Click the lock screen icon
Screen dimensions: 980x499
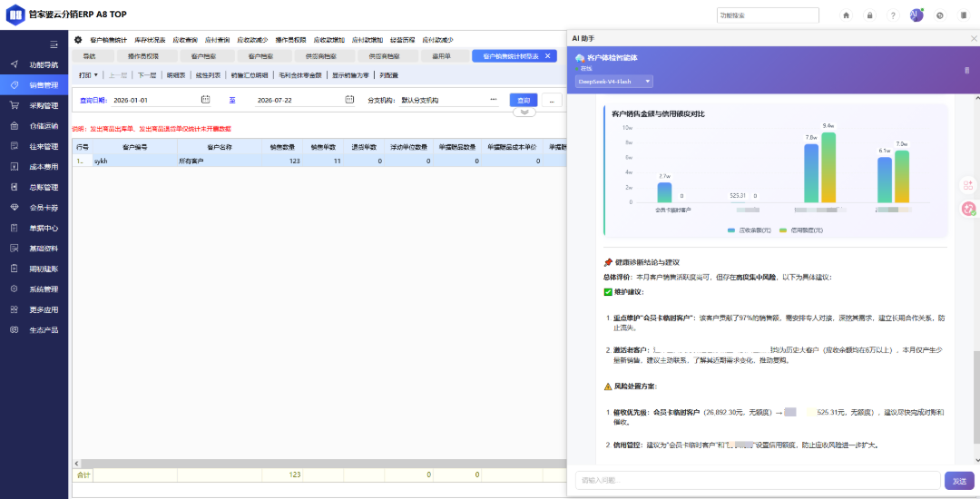[x=869, y=15]
